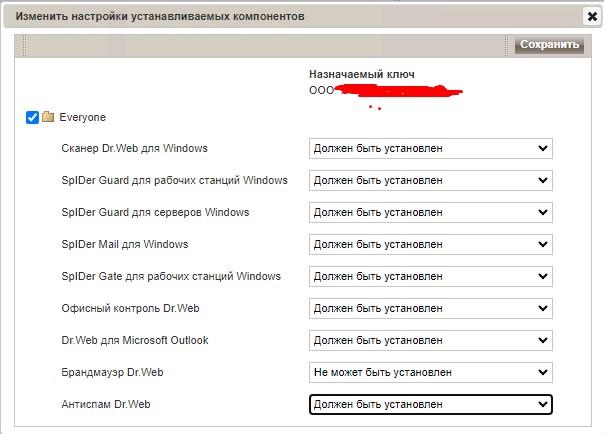Click the toolbar drag handle at left
This screenshot has width=604, height=434.
[22, 45]
